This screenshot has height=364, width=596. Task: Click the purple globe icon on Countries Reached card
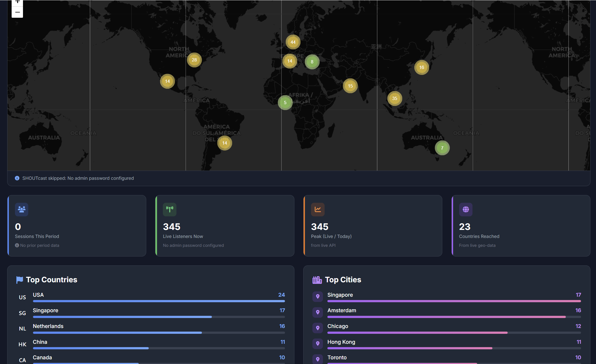[466, 209]
